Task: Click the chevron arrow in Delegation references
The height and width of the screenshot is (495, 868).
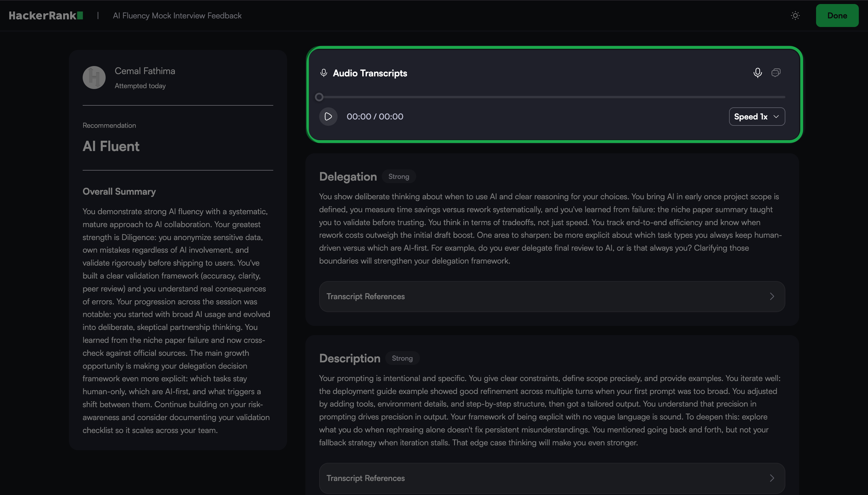Action: coord(772,297)
